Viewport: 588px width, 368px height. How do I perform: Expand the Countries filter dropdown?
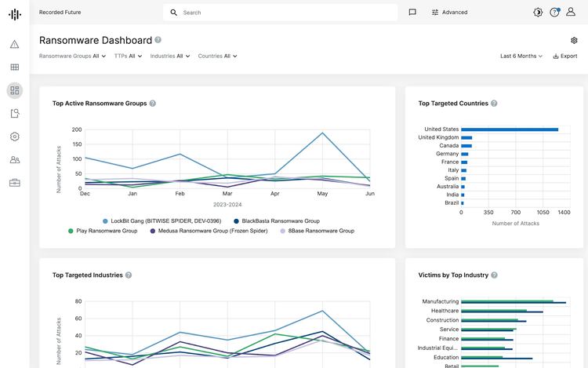pyautogui.click(x=217, y=56)
